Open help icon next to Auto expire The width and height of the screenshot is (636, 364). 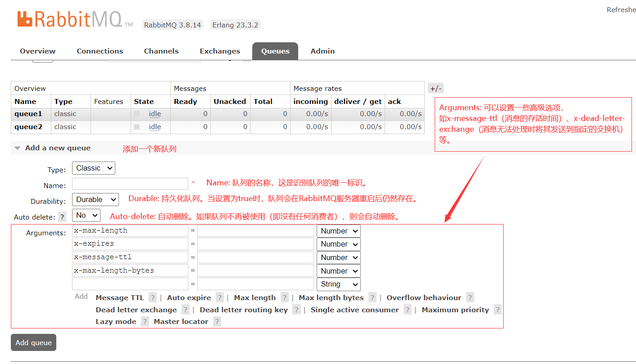tap(219, 297)
